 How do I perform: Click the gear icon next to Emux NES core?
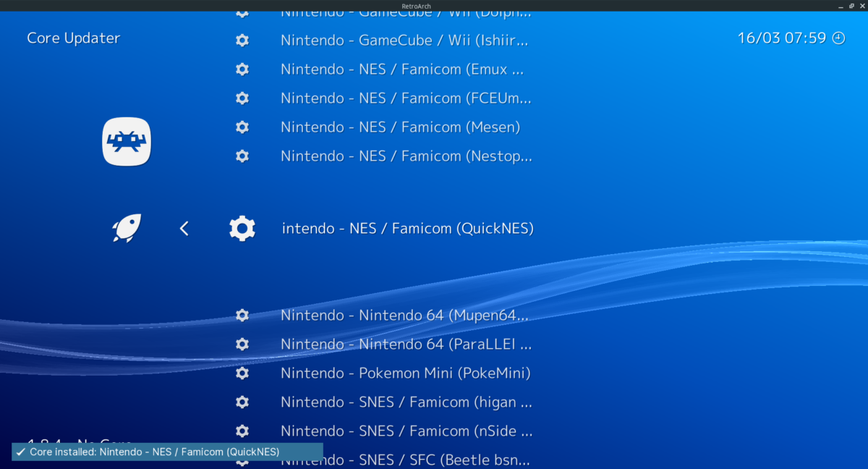click(x=242, y=69)
